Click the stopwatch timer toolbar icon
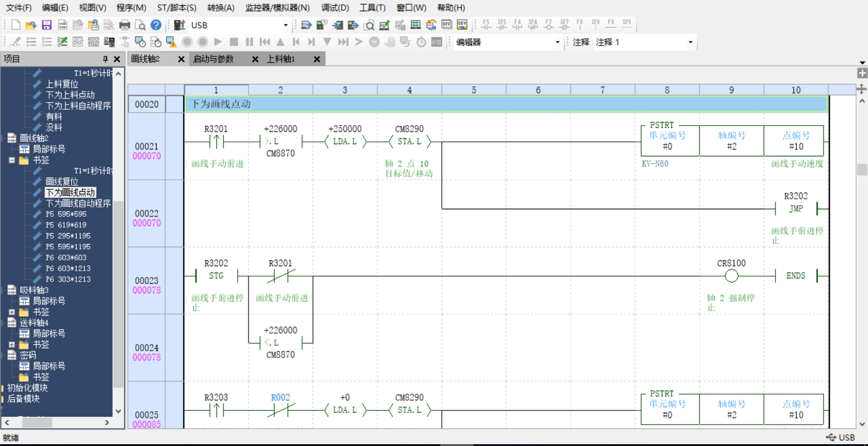The width and height of the screenshot is (868, 446). pos(421,42)
